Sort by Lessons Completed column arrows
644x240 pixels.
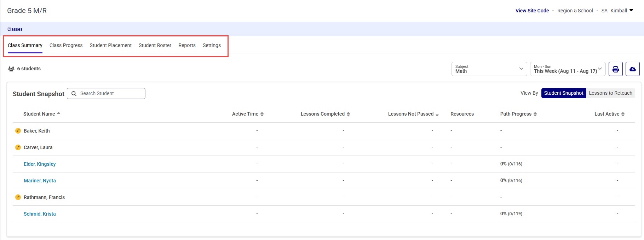[348, 114]
